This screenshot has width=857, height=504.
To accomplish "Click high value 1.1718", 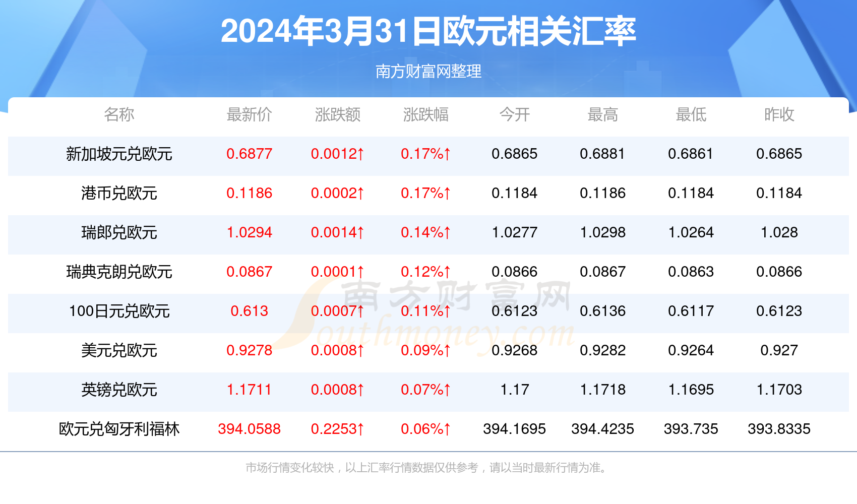I will (602, 390).
